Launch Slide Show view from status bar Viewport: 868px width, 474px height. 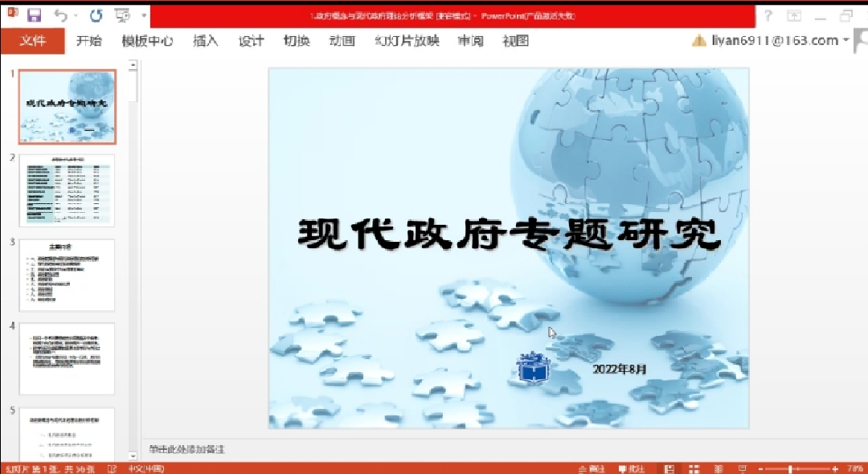click(x=741, y=468)
